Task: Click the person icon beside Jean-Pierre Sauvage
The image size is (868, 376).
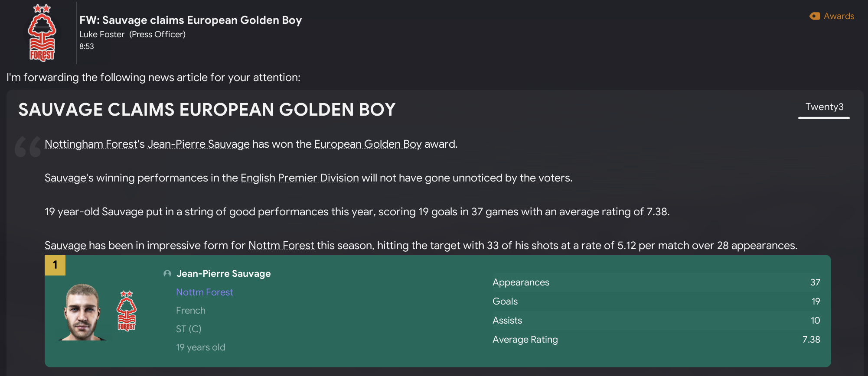Action: (x=167, y=274)
